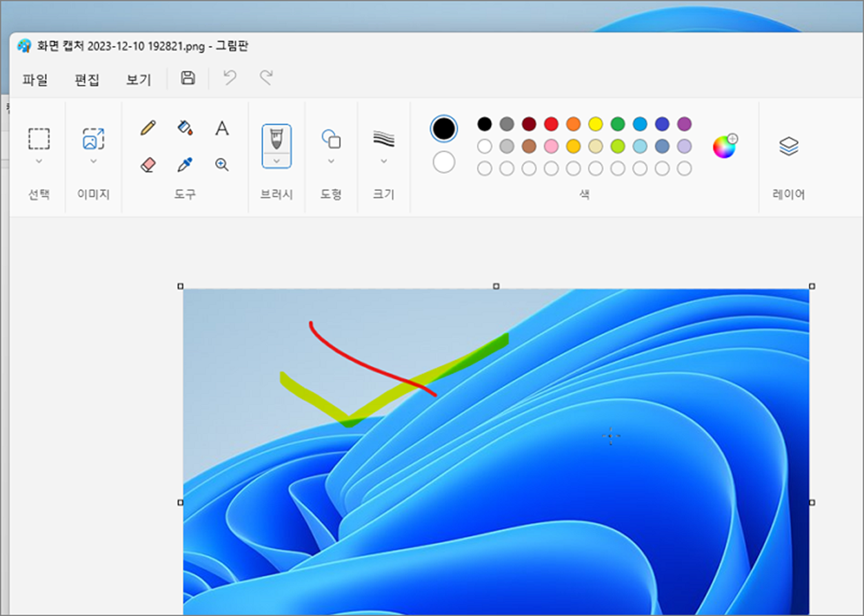Click the canvas left-middle resize handle

(181, 502)
